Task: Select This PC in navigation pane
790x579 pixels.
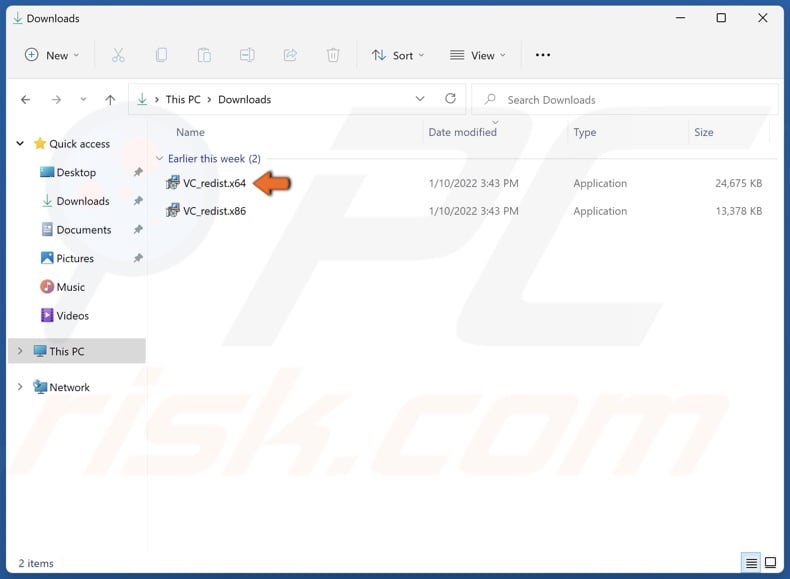Action: [x=77, y=351]
